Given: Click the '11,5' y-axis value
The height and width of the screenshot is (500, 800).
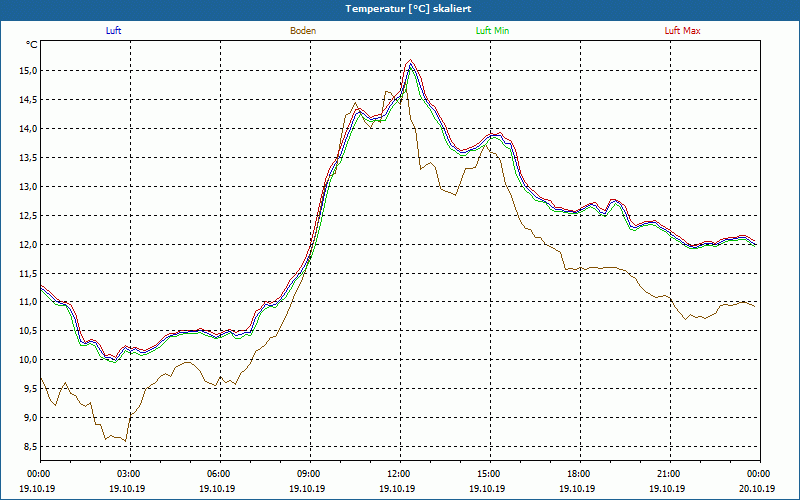Looking at the screenshot, I should point(29,273).
